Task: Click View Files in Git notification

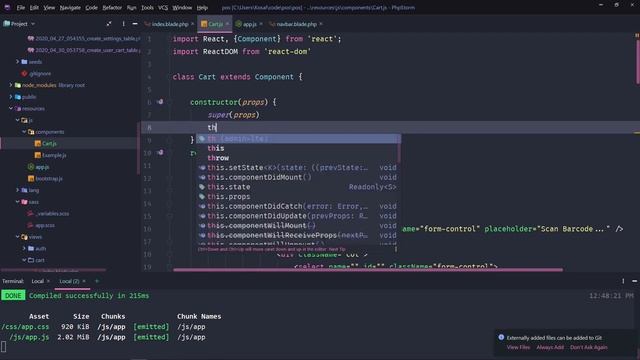Action: (x=518, y=347)
